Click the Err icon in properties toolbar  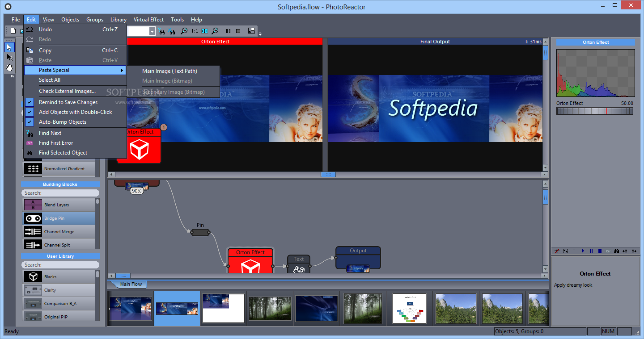click(608, 251)
